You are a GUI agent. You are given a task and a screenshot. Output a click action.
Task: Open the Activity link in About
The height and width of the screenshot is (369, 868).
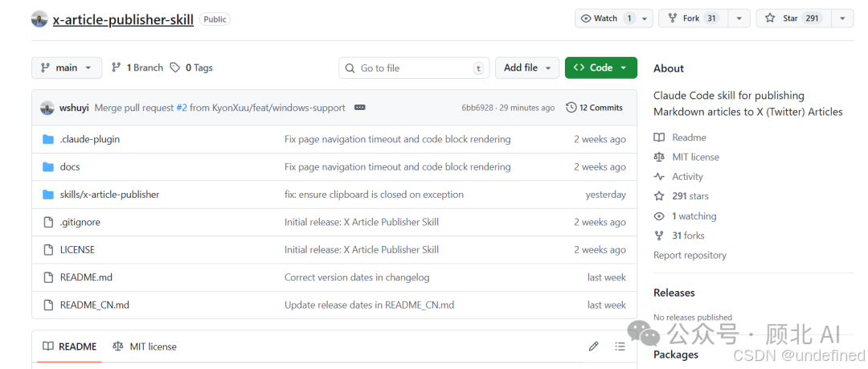point(687,177)
